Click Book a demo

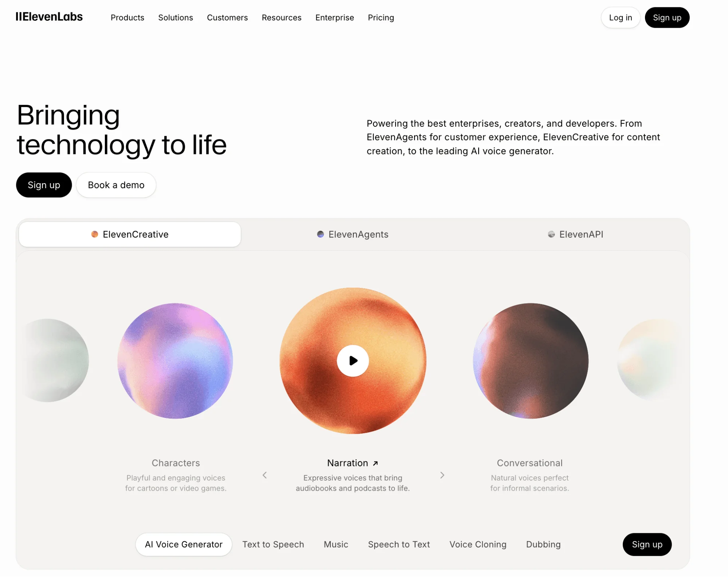tap(116, 185)
